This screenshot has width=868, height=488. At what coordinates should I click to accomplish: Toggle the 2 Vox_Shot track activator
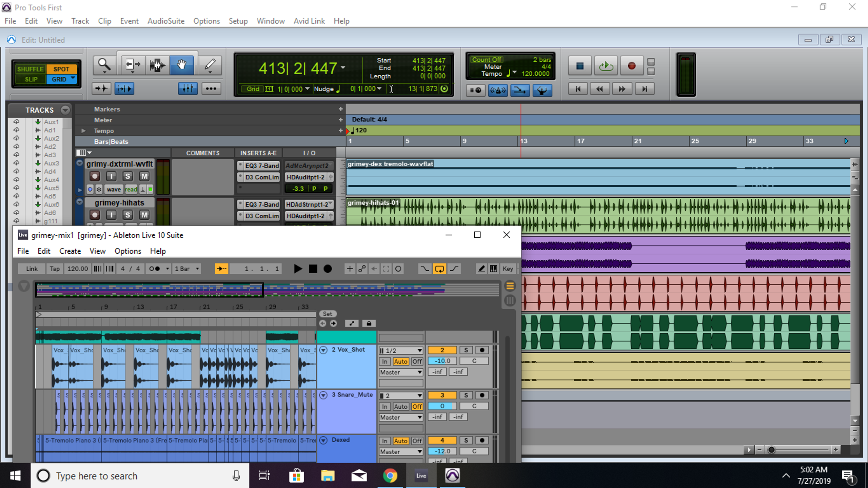442,350
